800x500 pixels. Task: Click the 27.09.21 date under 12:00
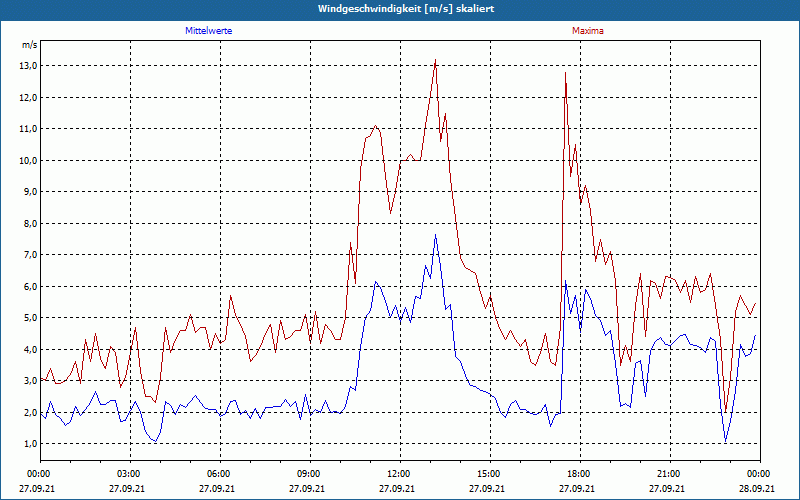pos(397,489)
